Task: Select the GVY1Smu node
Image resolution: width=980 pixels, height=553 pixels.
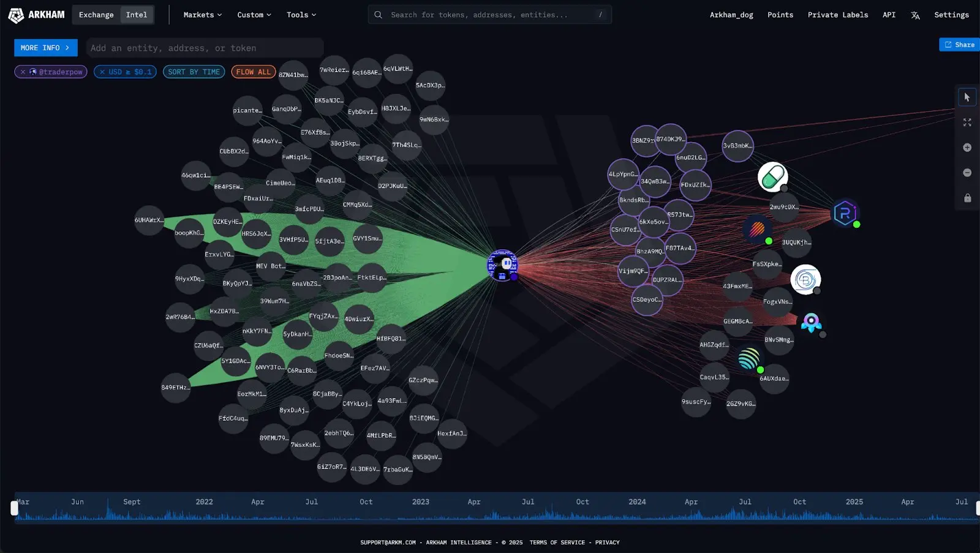Action: [x=367, y=239]
